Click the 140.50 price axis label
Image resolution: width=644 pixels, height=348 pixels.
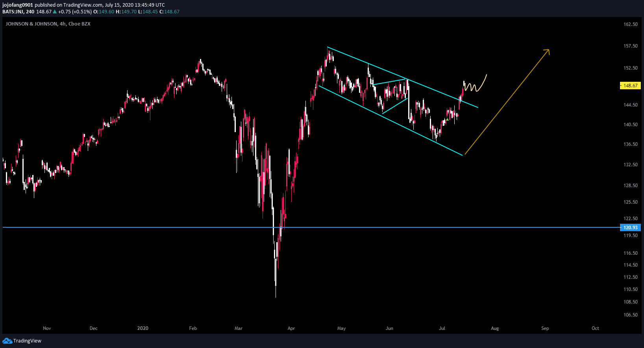click(x=631, y=125)
